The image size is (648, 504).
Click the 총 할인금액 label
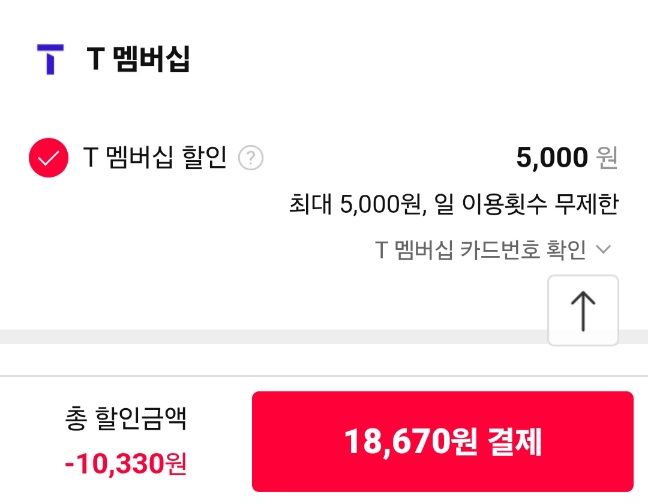click(126, 418)
